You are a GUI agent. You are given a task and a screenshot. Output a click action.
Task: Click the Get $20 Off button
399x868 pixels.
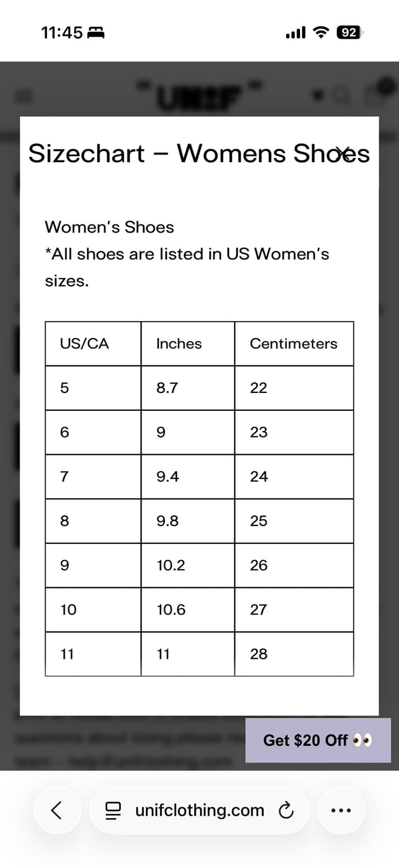pyautogui.click(x=317, y=740)
